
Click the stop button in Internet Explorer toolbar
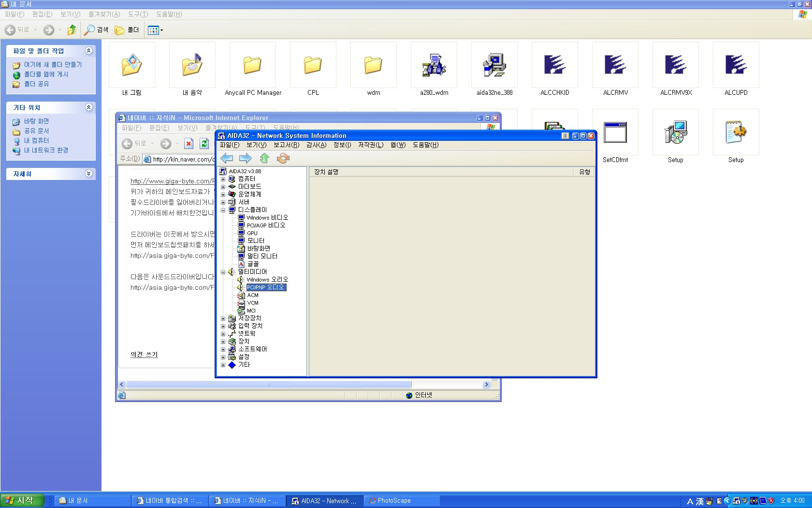pyautogui.click(x=189, y=144)
